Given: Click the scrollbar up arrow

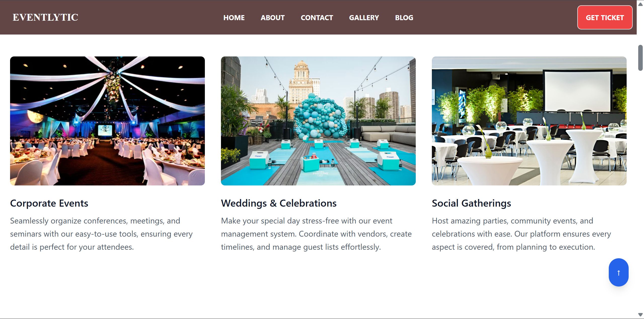Looking at the screenshot, I should (x=640, y=4).
